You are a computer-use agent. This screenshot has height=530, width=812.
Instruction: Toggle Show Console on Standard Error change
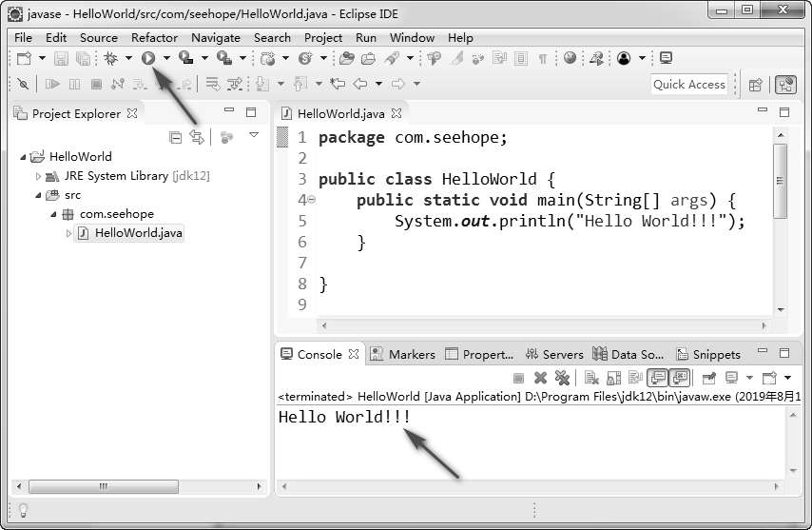pos(680,378)
